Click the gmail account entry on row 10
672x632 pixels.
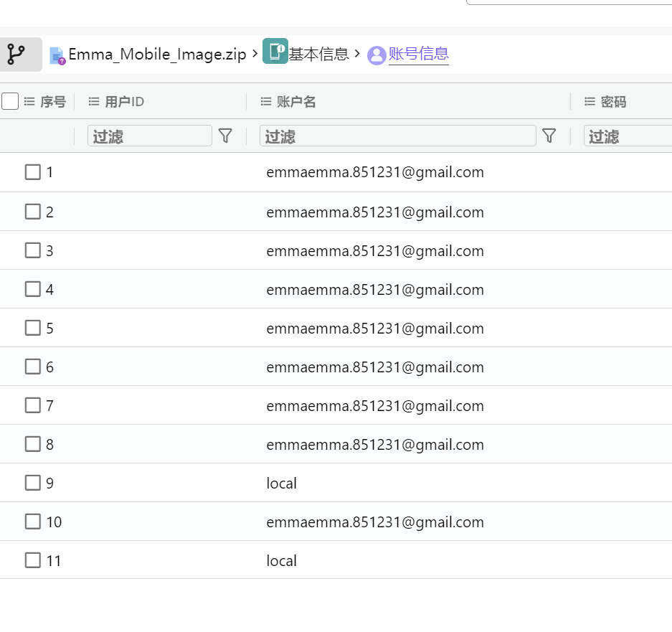375,522
